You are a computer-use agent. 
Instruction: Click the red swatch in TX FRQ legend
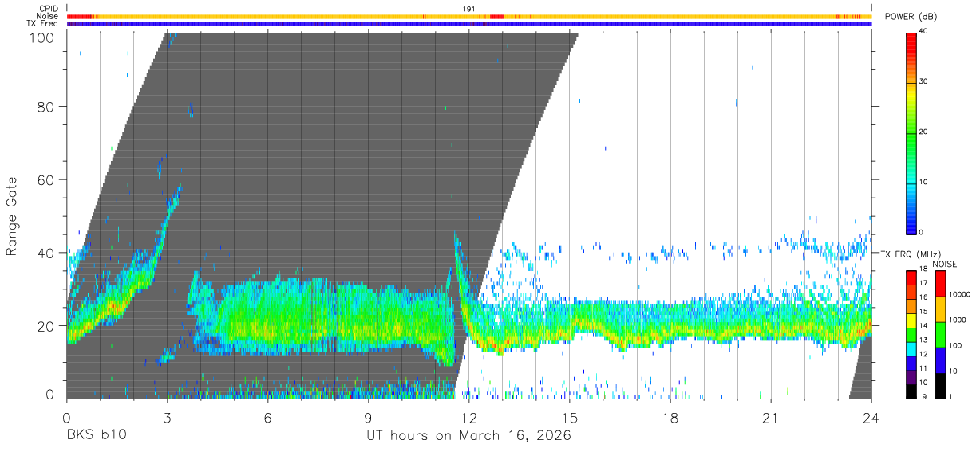(912, 277)
